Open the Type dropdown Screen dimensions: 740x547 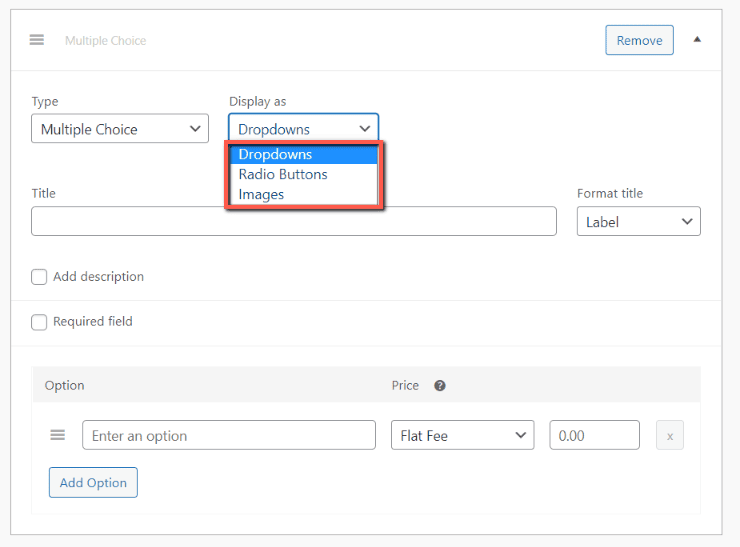pos(120,129)
